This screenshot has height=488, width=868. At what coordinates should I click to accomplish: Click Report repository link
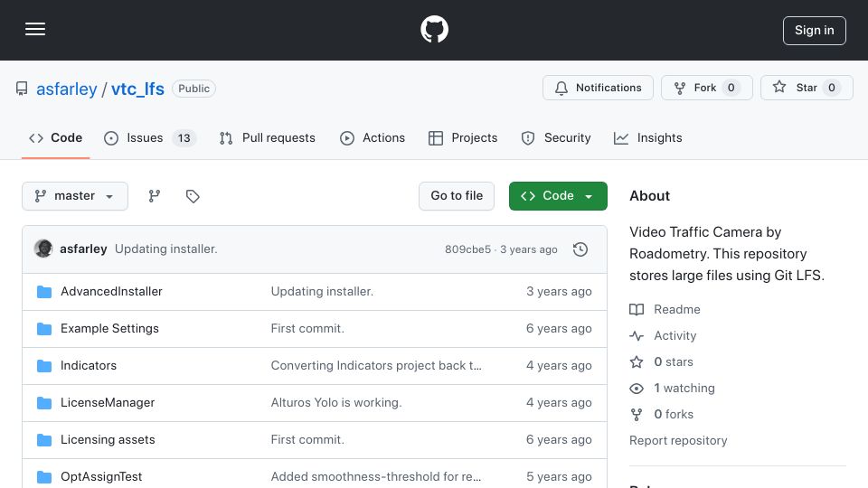pos(678,440)
